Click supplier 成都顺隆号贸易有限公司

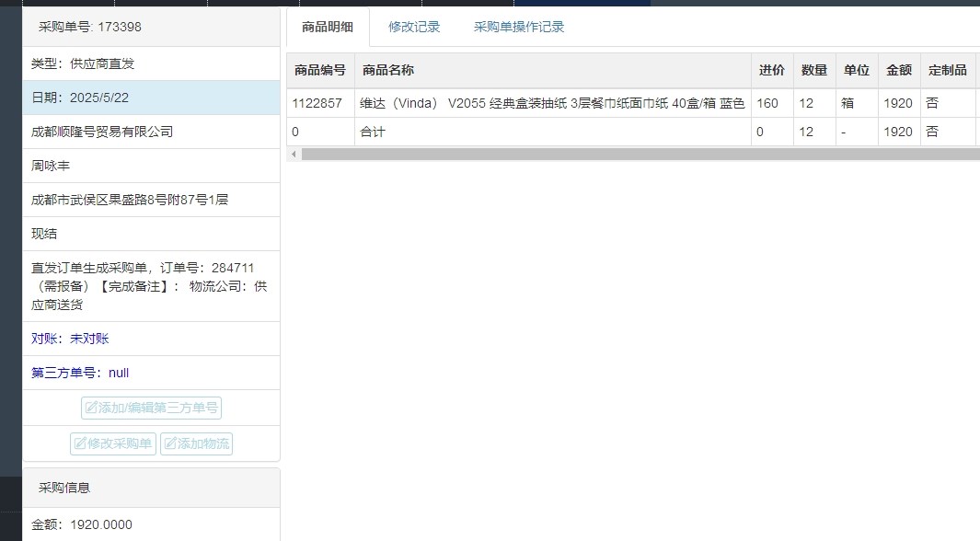pyautogui.click(x=102, y=132)
